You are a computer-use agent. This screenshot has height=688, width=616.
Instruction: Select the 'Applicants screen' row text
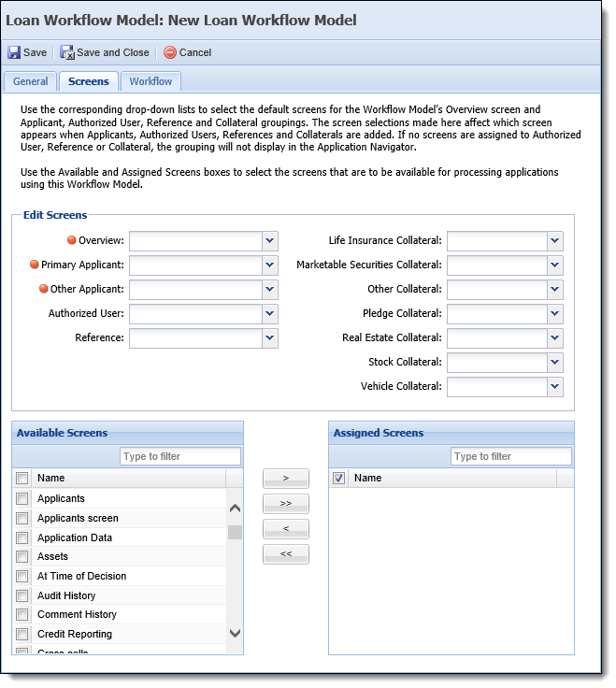click(79, 518)
